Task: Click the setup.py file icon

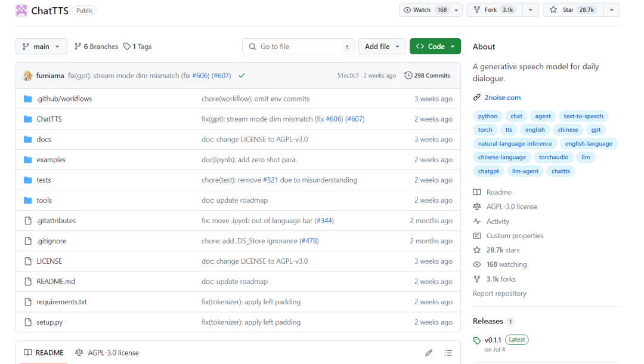Action: [x=28, y=322]
